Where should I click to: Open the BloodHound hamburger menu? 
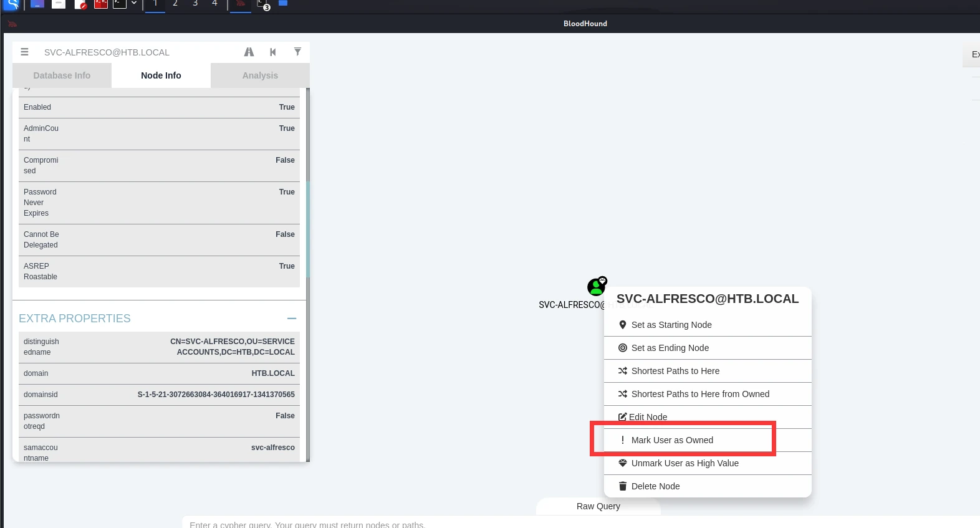tap(24, 52)
